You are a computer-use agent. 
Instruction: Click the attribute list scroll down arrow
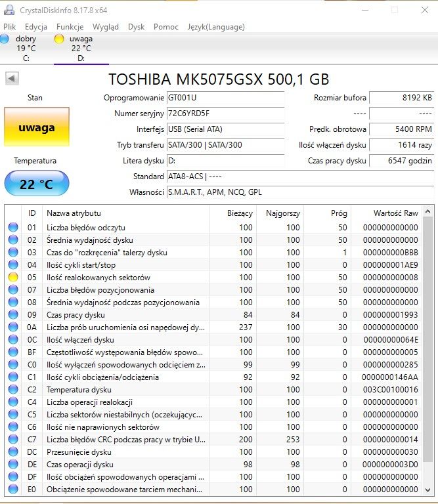click(427, 490)
